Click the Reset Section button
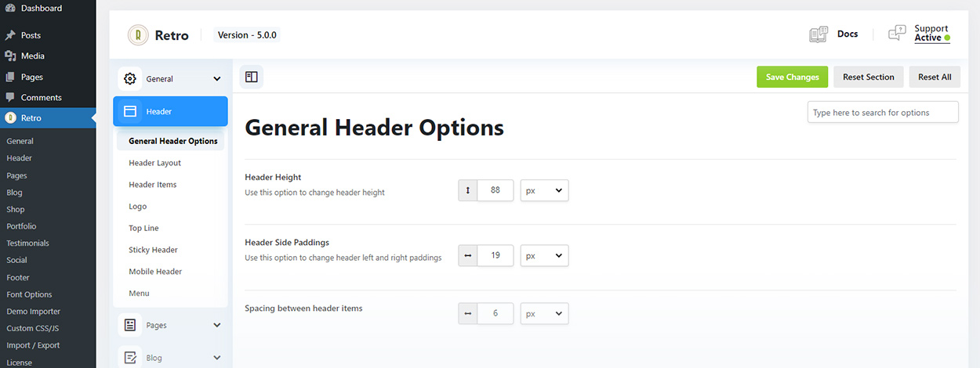980x368 pixels. (x=869, y=77)
